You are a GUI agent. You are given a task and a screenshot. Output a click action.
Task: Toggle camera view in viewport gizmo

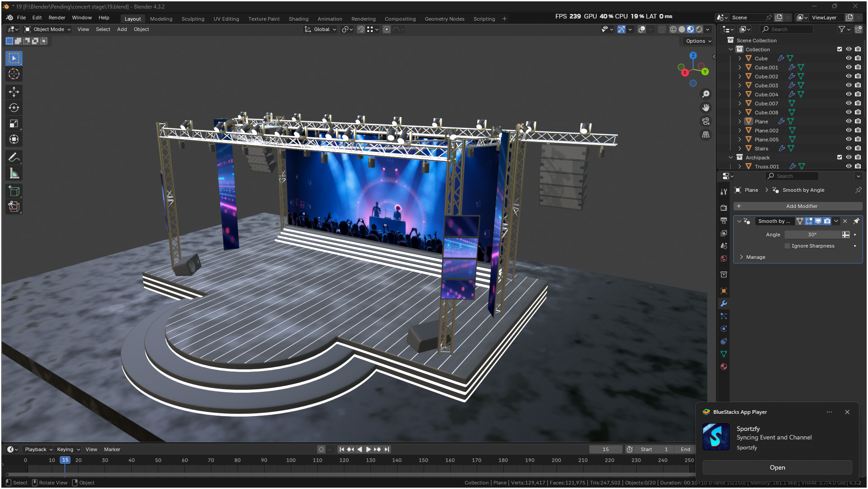706,121
